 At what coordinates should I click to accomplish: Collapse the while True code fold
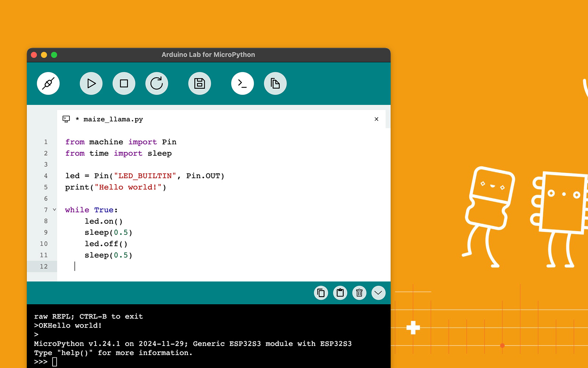tap(54, 210)
